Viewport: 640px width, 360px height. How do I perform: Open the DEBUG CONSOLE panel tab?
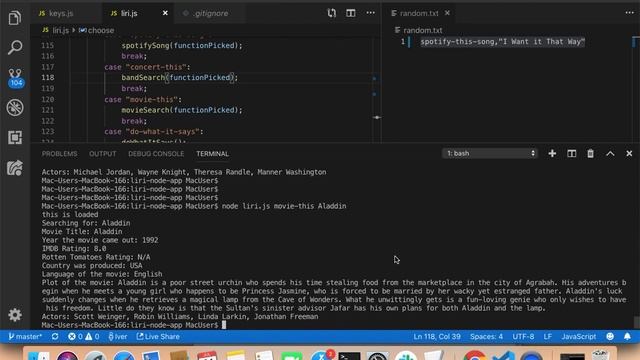tap(156, 154)
